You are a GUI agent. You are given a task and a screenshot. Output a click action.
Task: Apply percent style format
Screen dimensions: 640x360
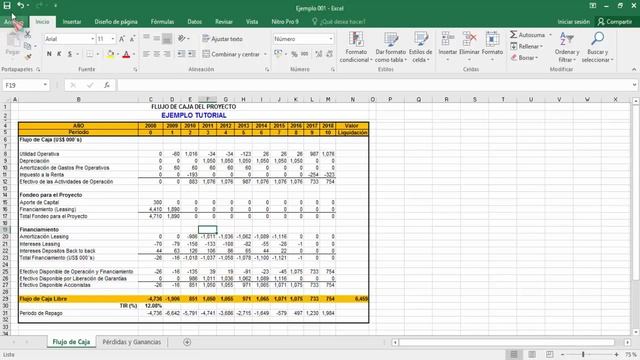coord(294,54)
